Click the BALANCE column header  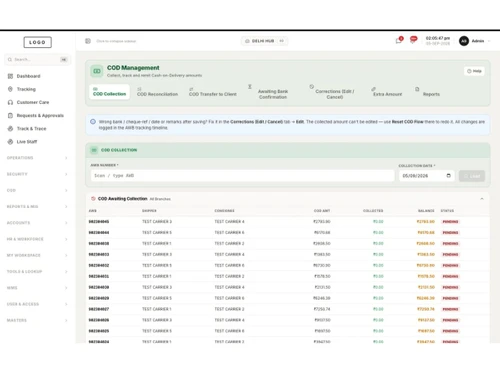(426, 211)
